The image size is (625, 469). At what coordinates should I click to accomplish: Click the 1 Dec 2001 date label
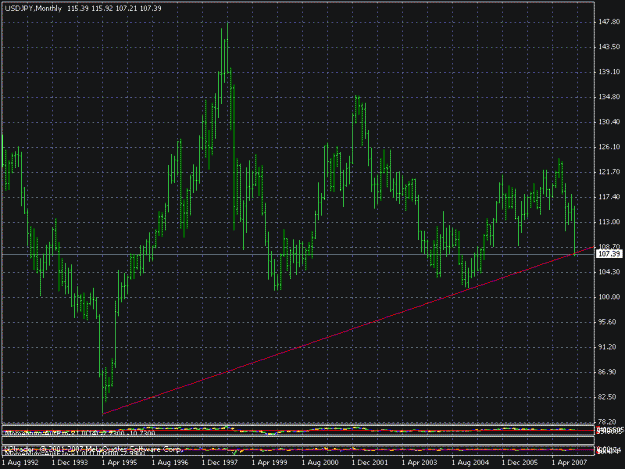tap(369, 463)
